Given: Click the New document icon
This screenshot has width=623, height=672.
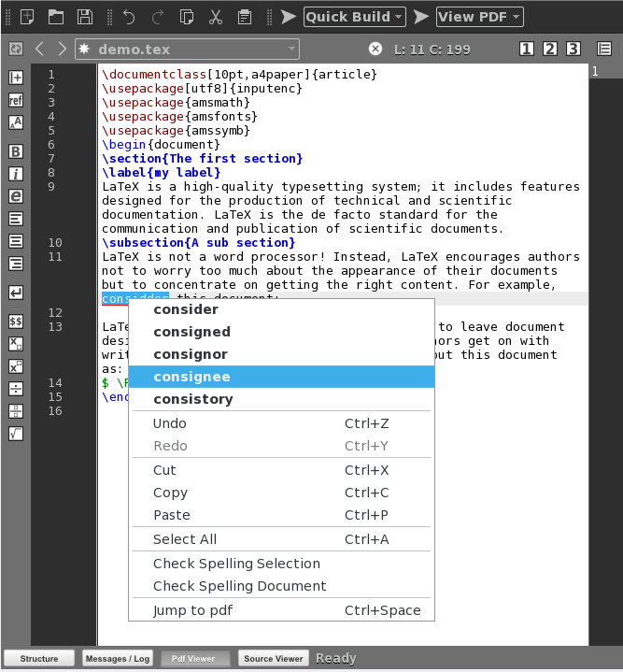Looking at the screenshot, I should (x=27, y=17).
